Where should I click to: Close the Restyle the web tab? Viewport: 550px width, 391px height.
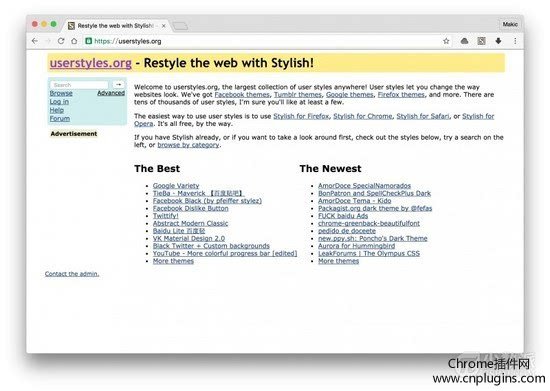(163, 26)
